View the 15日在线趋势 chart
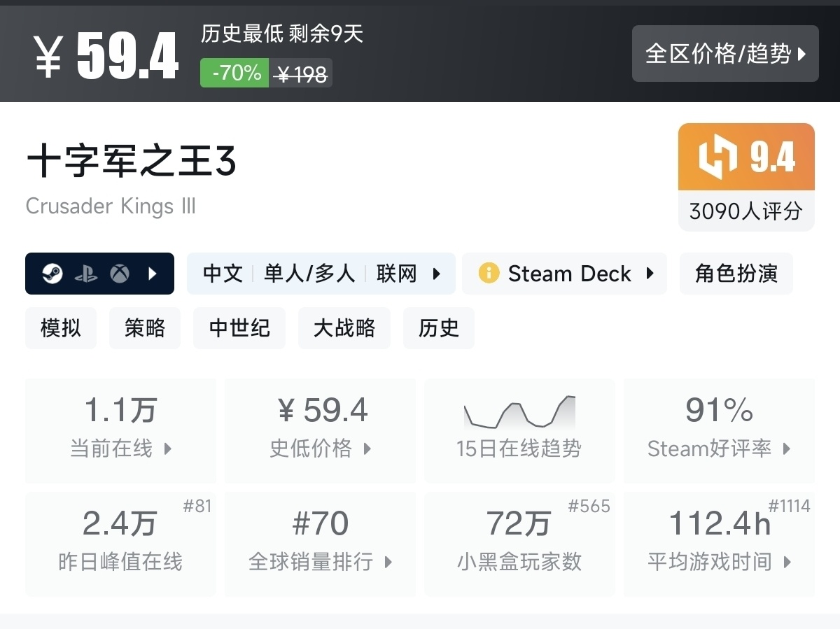This screenshot has height=629, width=840. click(x=519, y=430)
